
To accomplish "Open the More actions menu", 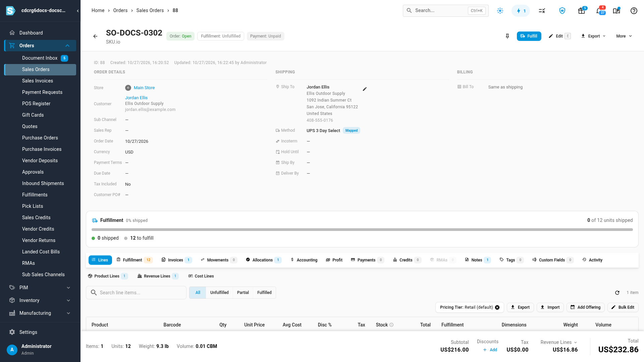I will [x=624, y=36].
